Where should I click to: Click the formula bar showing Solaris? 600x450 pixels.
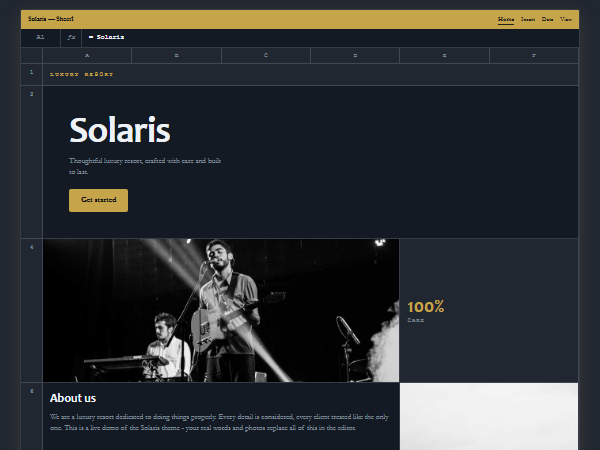pos(330,38)
